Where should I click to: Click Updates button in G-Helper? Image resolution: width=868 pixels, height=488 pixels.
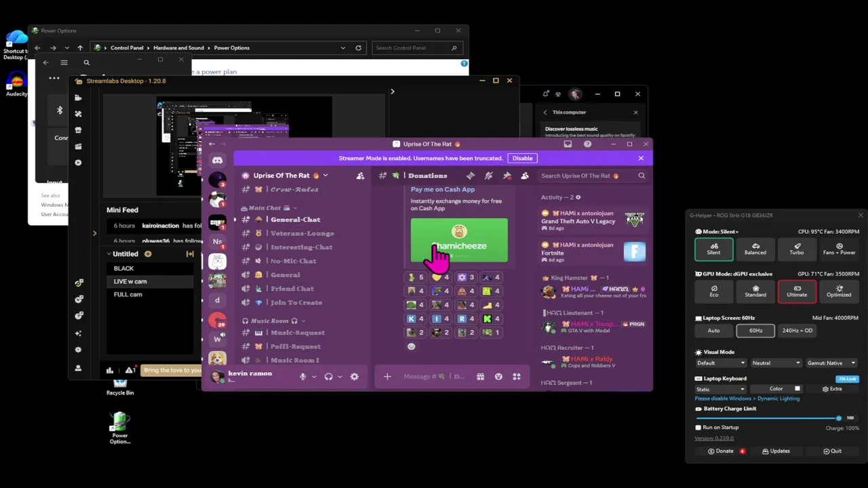click(775, 451)
